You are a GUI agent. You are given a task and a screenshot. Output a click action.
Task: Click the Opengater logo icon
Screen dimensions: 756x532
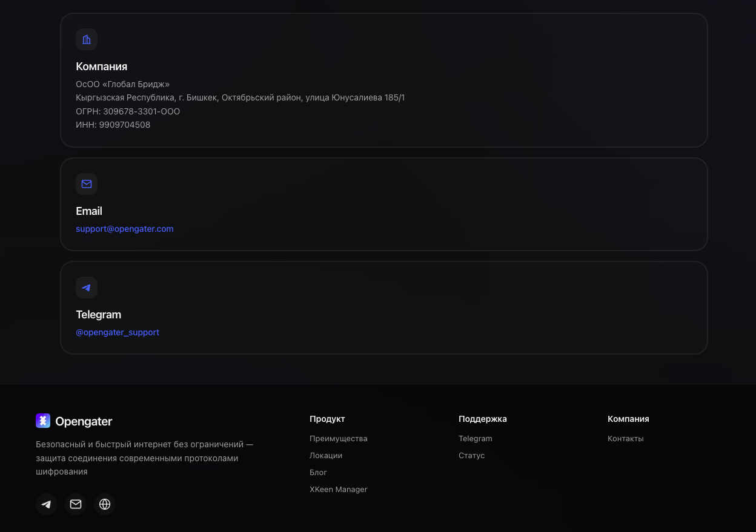pyautogui.click(x=43, y=421)
